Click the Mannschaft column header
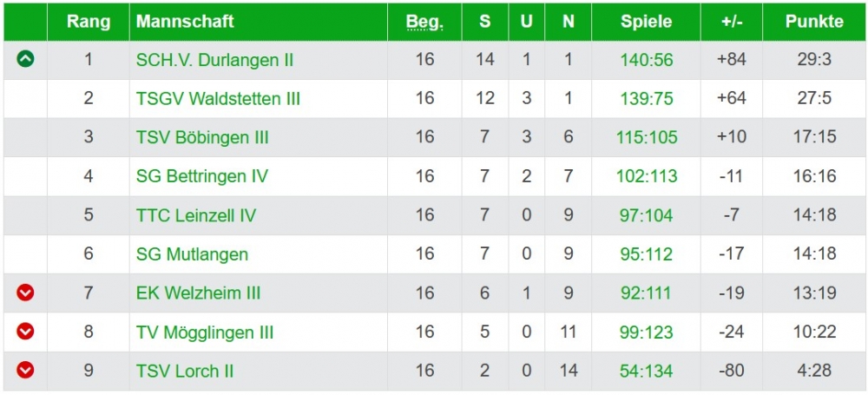Screen dimensions: 868x395 click(x=185, y=23)
